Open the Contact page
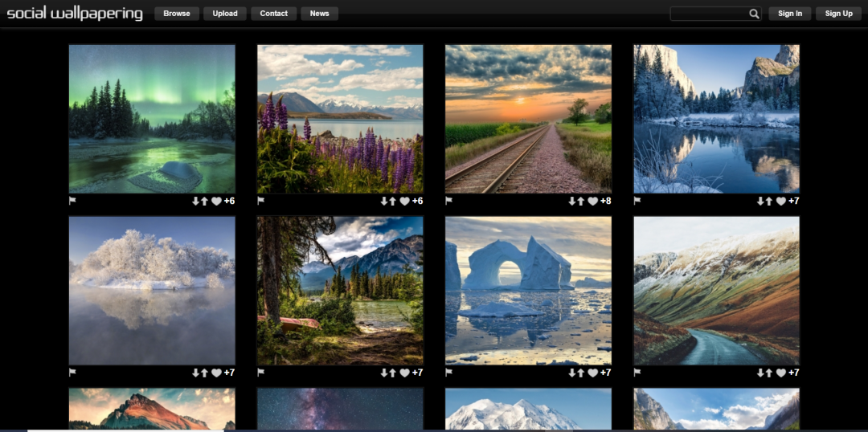This screenshot has width=868, height=432. point(273,14)
